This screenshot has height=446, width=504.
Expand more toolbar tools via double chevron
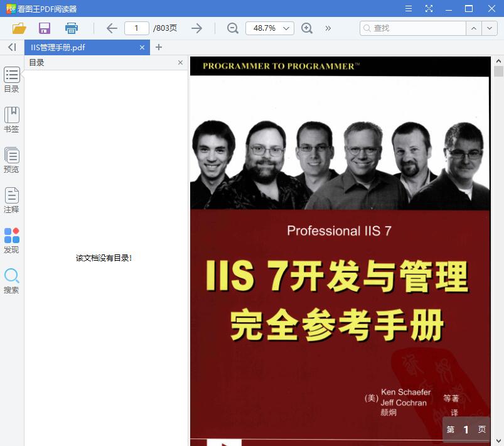click(328, 28)
